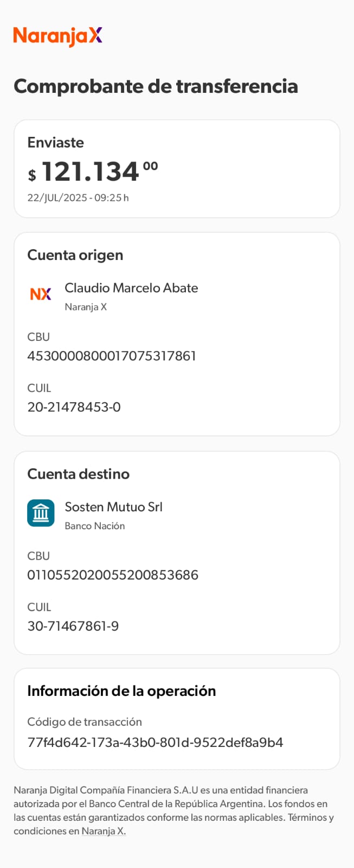The height and width of the screenshot is (868, 354).
Task: Click the destination CUIL 30-71467861-9
Action: [x=73, y=626]
